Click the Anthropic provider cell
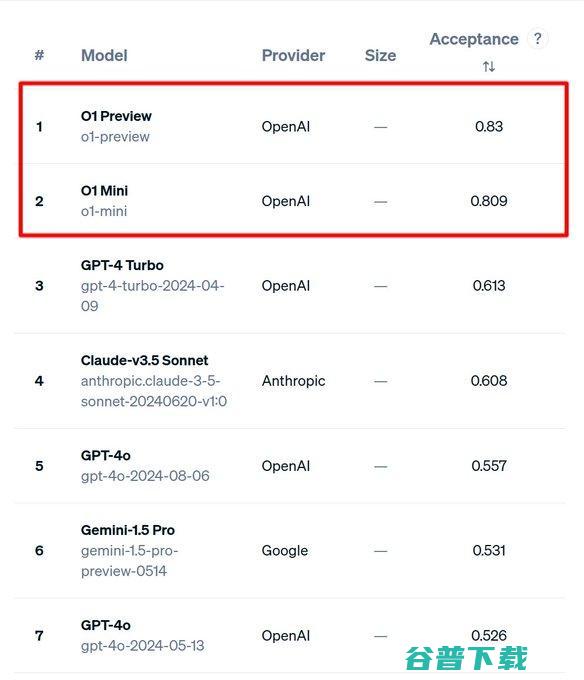Image resolution: width=584 pixels, height=680 pixels. [293, 381]
